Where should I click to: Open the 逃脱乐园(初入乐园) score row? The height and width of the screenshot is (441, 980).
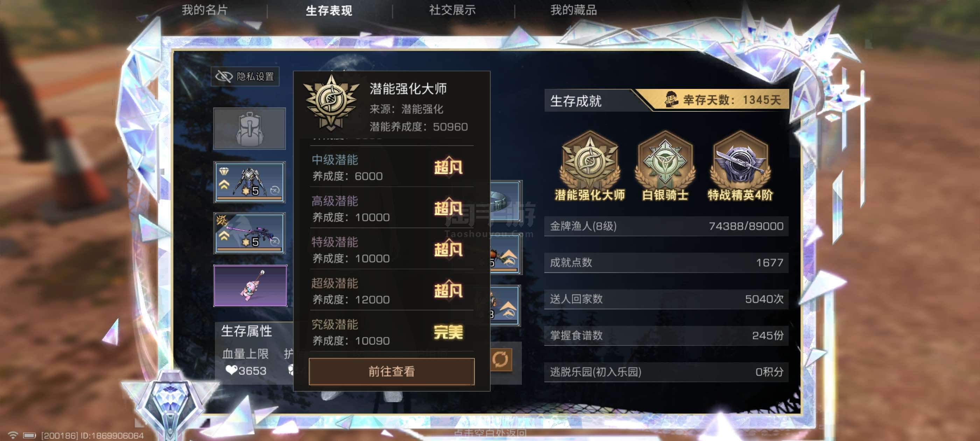coord(666,372)
